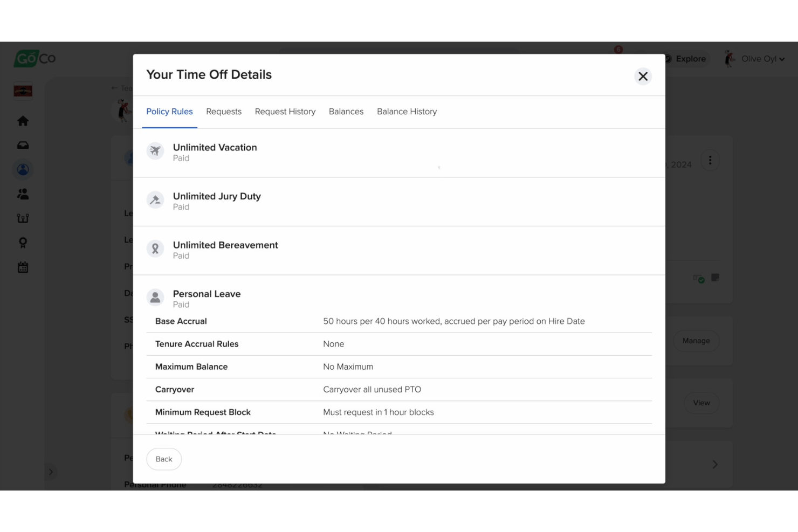Collapse the Personal Leave policy

399,299
